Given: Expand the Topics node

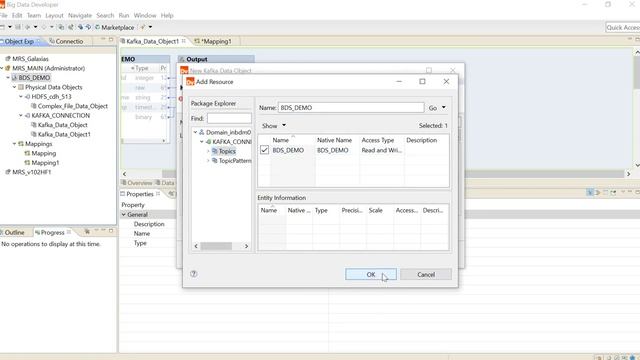Looking at the screenshot, I should (208, 151).
